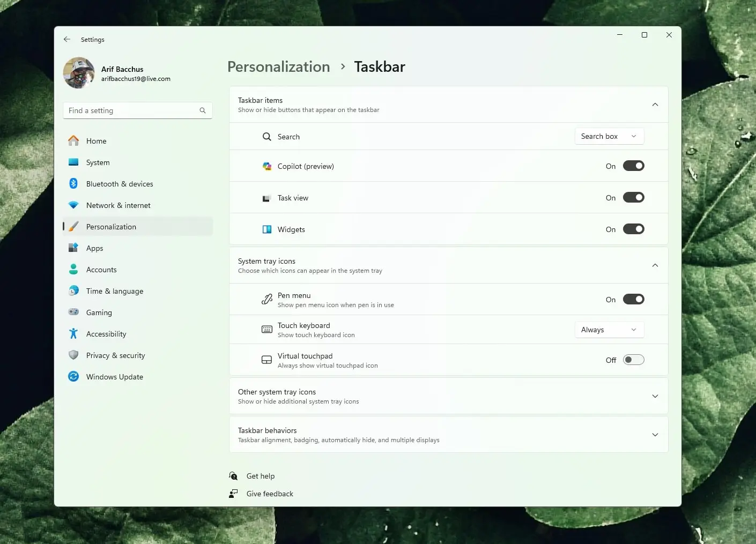The height and width of the screenshot is (544, 756).
Task: Click the Privacy & security shield icon
Action: tap(73, 355)
